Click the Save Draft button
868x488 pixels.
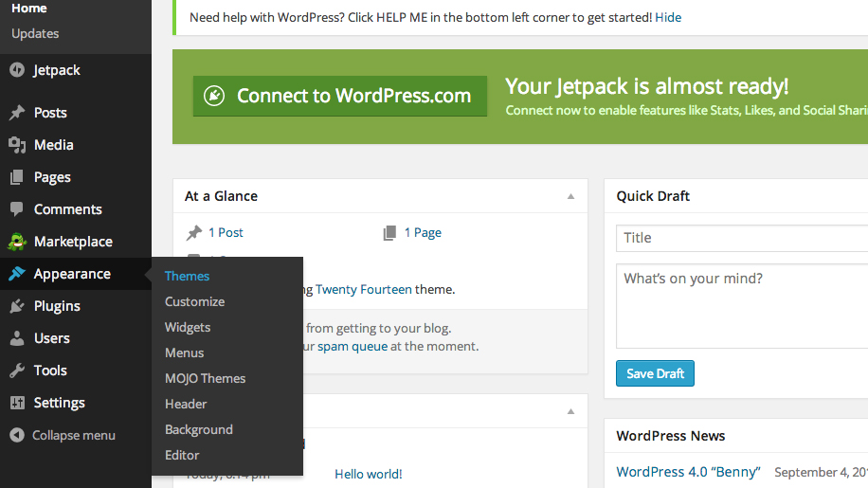655,373
